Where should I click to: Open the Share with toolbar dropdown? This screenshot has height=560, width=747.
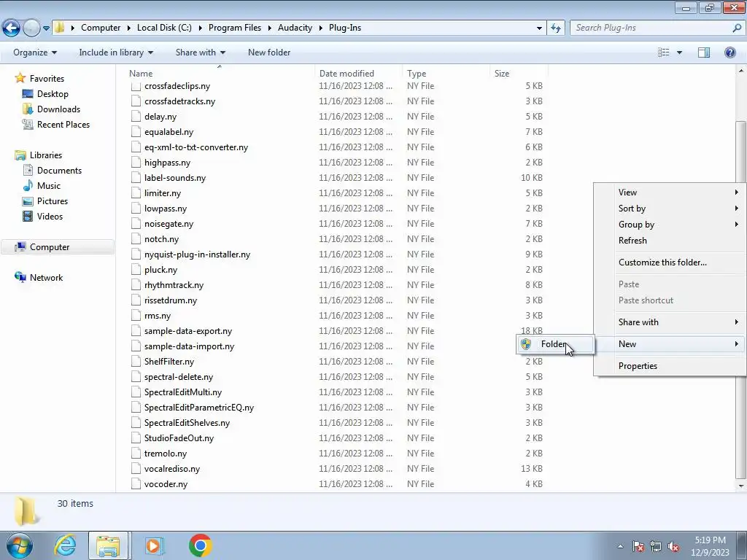click(200, 52)
